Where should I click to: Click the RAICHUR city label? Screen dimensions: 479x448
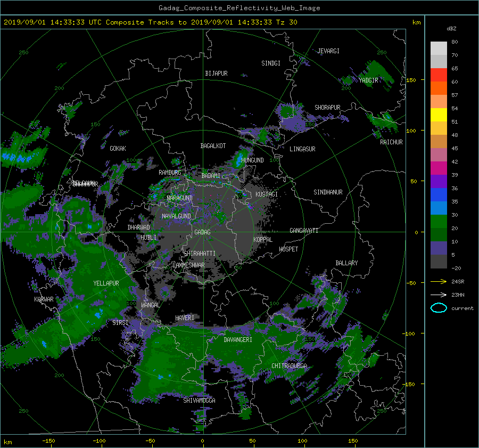[391, 142]
